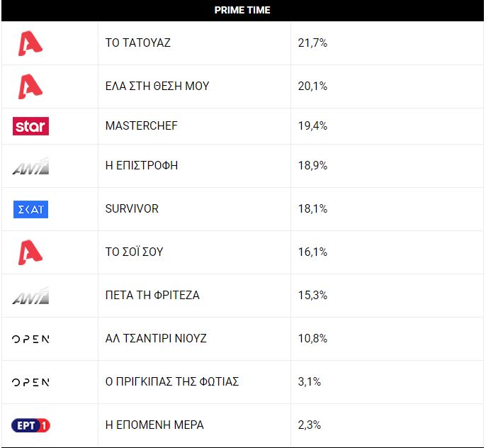Viewport: 486px width, 448px height.
Task: Select the ΕΡΤ1 channel logo
Action: (30, 425)
